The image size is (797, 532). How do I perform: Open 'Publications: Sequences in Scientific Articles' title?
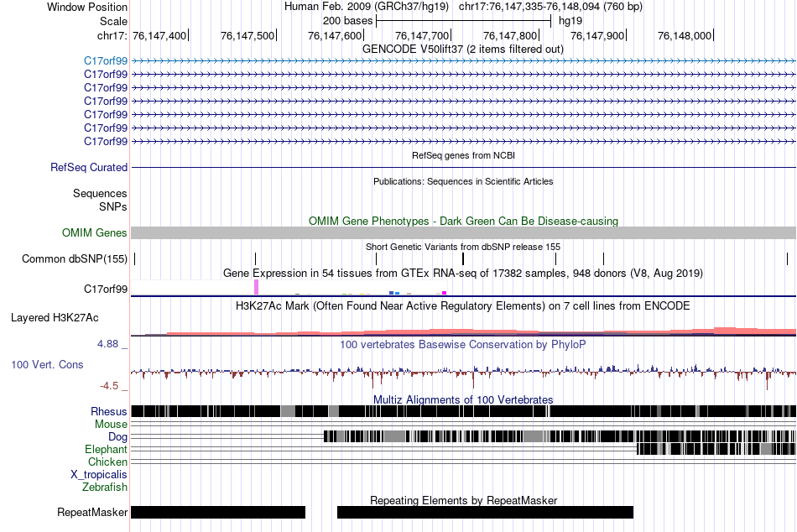click(x=463, y=181)
